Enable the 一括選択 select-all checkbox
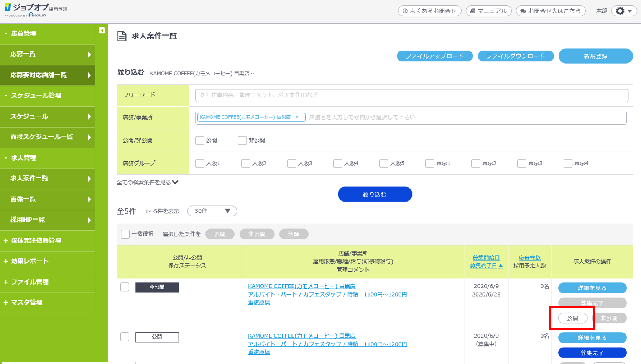 click(125, 234)
